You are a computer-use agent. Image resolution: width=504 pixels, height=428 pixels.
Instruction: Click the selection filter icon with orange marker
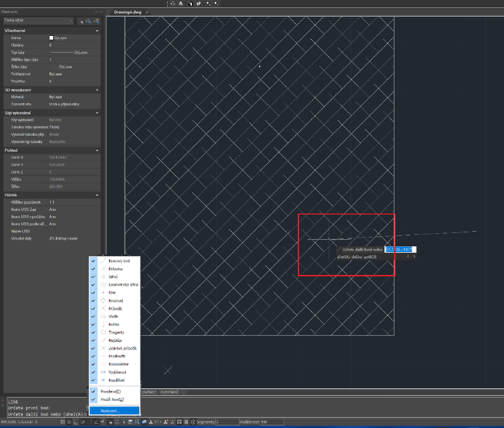(96, 22)
